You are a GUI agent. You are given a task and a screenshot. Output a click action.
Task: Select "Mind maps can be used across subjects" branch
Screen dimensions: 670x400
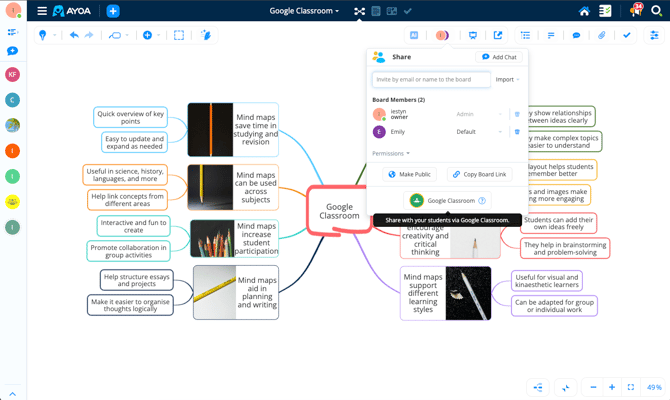coord(233,187)
